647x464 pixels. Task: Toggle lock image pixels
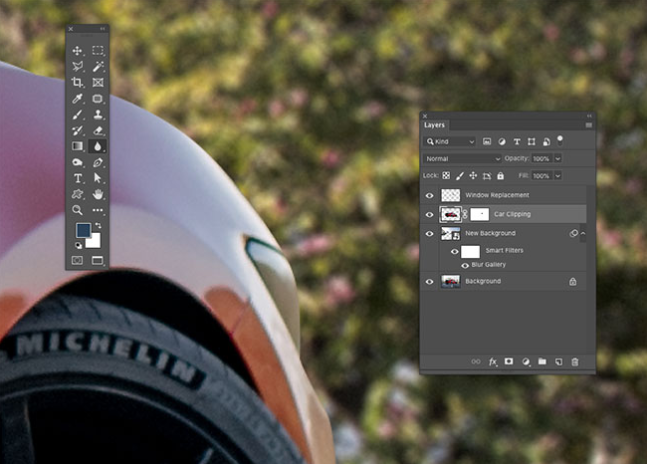460,176
